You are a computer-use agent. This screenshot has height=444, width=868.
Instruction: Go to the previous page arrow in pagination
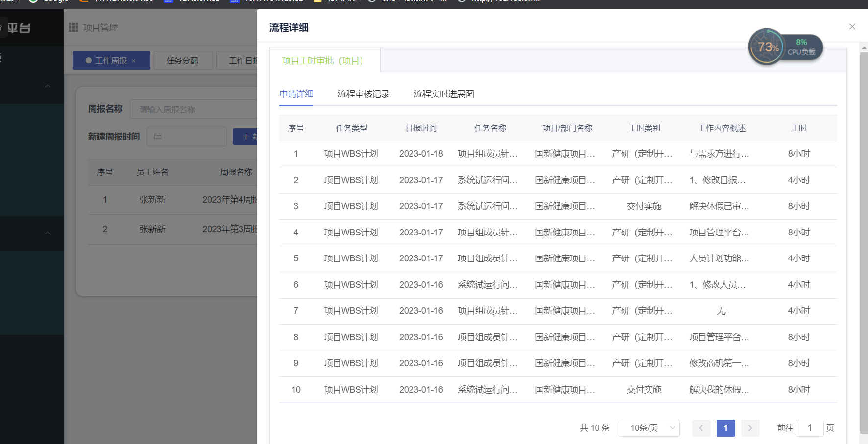[701, 428]
